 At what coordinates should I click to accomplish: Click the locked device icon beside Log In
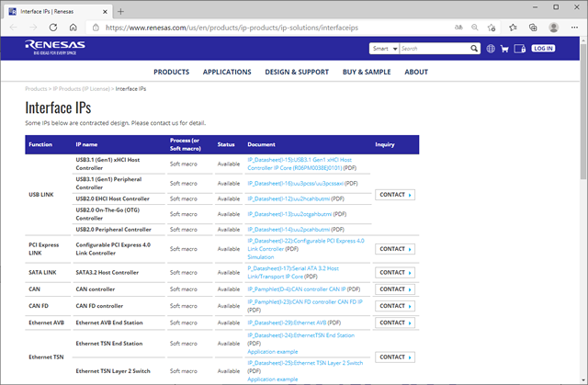(520, 49)
